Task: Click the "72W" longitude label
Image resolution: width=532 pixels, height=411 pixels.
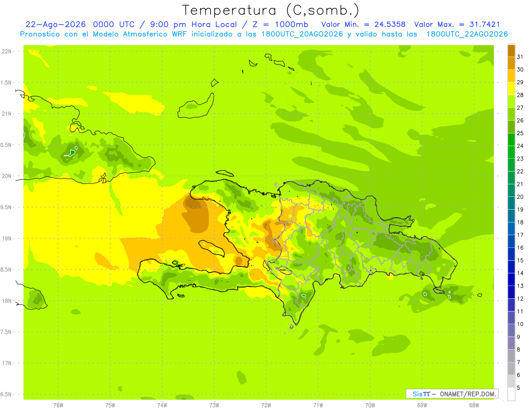Action: [x=266, y=405]
